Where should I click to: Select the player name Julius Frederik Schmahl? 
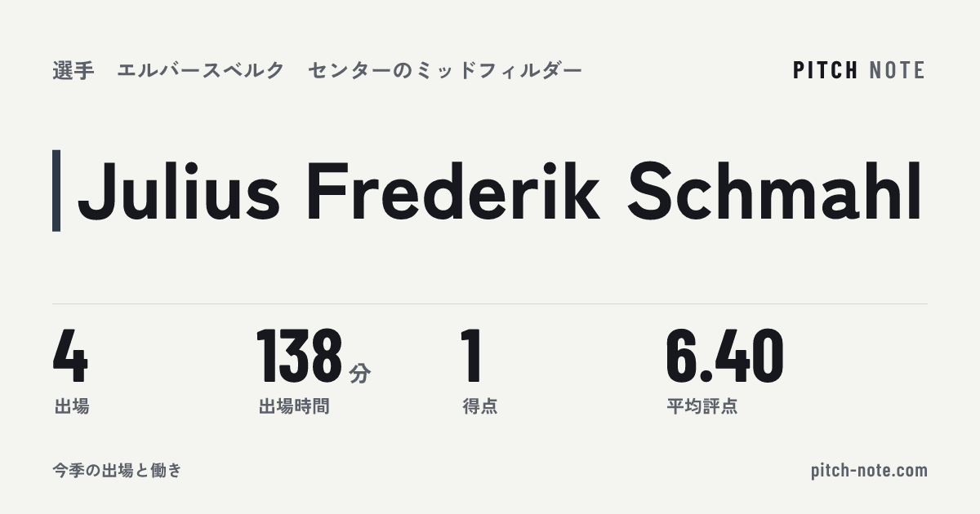tap(499, 192)
